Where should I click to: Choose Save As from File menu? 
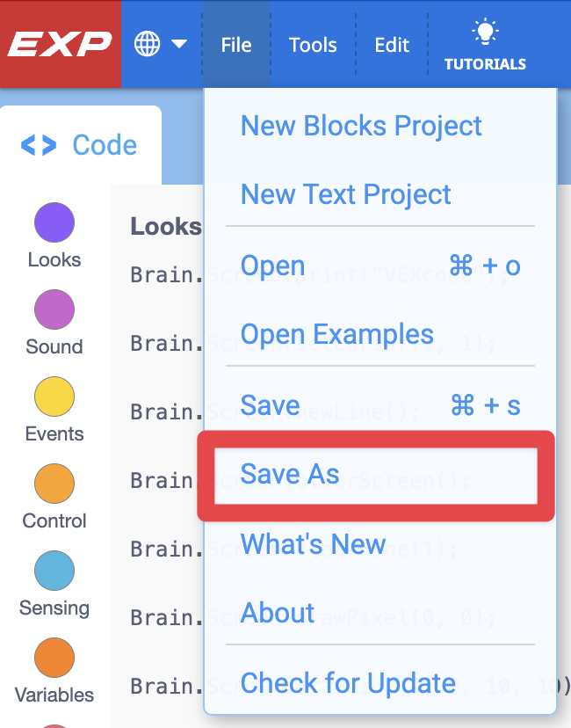(x=289, y=474)
